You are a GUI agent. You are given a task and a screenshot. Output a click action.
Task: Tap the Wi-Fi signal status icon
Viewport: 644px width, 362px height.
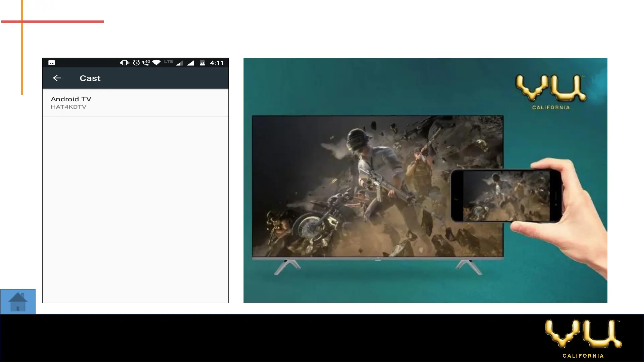[x=156, y=63]
